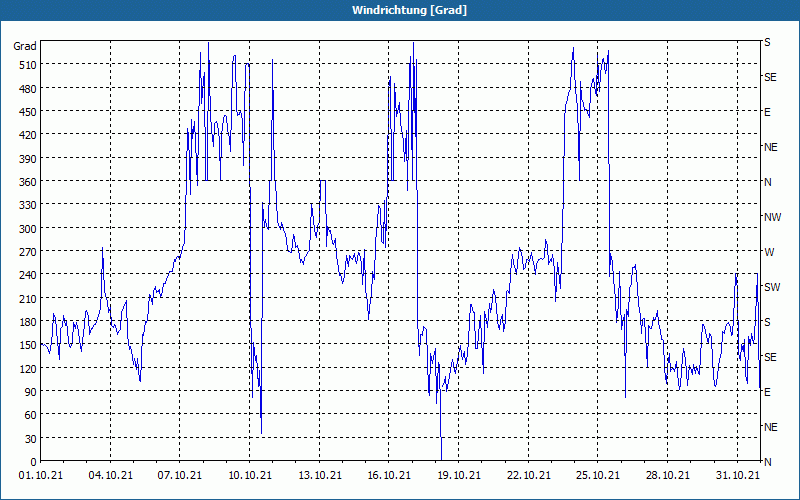Click the 510 degree axis value
This screenshot has height=500, width=800.
[x=28, y=65]
